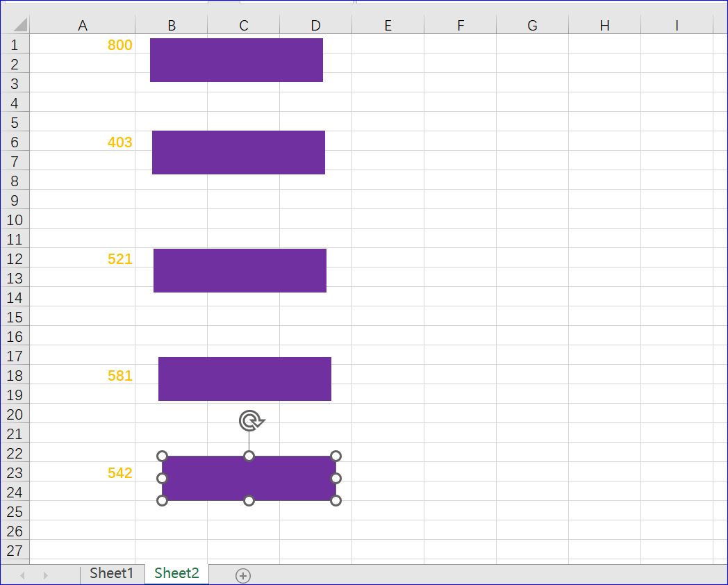This screenshot has width=728, height=585.
Task: Select the Sheet2 tab
Action: pos(176,573)
